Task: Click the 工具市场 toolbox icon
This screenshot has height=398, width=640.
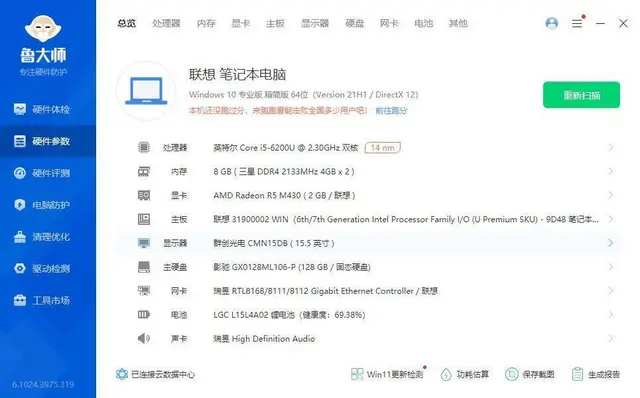Action: (20, 300)
